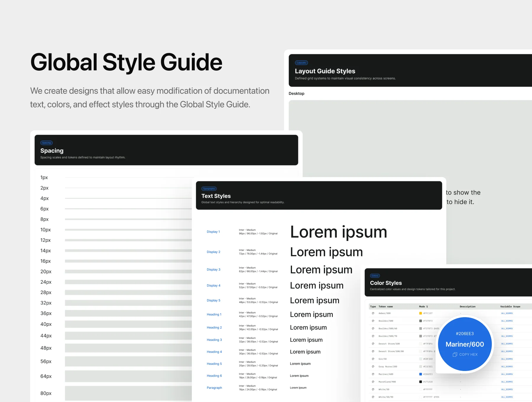Click the Gray Nurse/200 token name
The width and height of the screenshot is (532, 402).
point(388,367)
